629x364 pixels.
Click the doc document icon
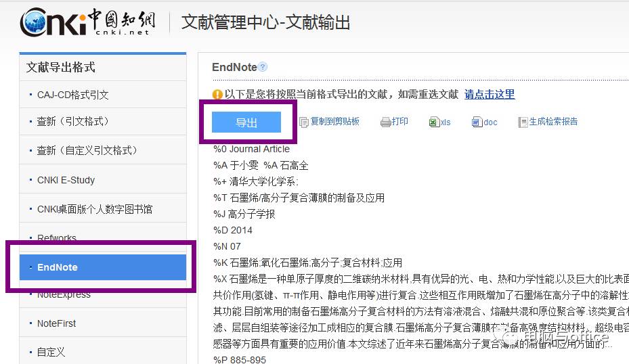pyautogui.click(x=477, y=122)
